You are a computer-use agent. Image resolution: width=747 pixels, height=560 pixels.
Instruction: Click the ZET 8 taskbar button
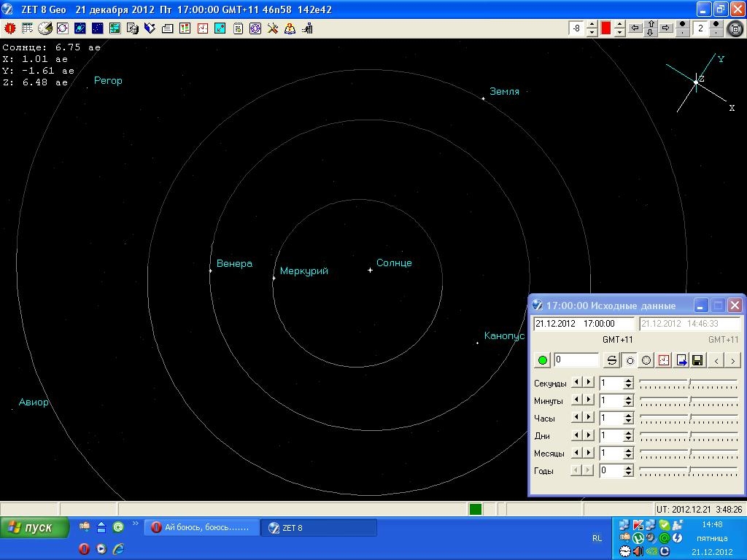[x=319, y=528]
